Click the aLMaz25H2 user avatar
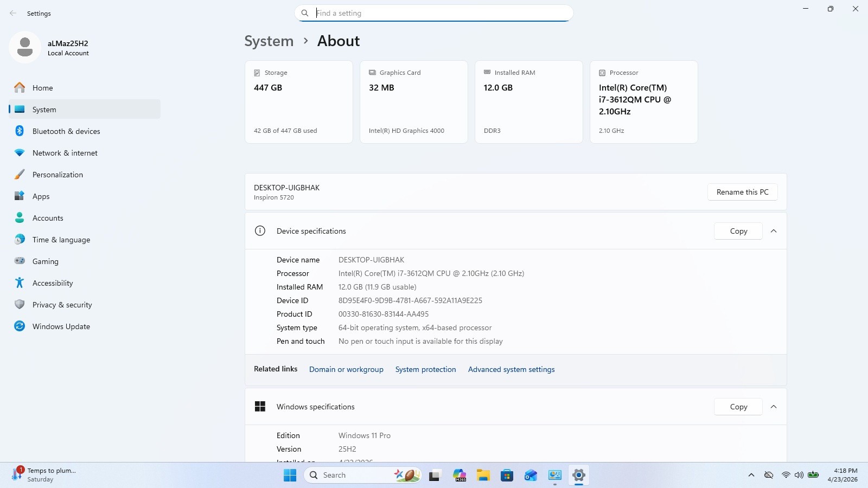 [x=24, y=47]
